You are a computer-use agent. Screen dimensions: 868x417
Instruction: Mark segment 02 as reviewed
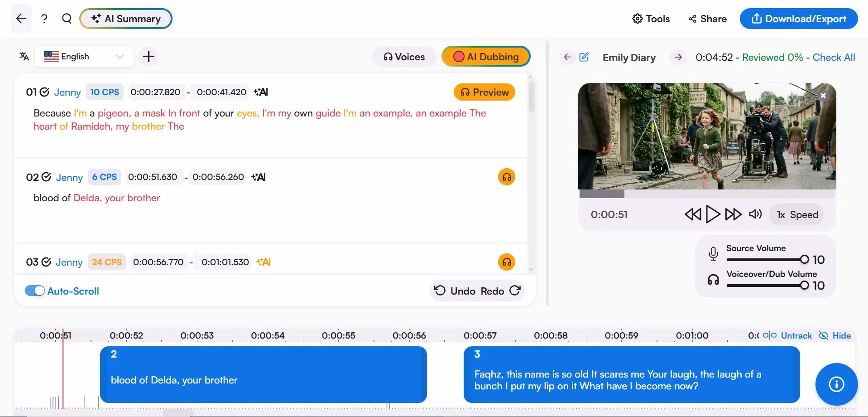(46, 177)
